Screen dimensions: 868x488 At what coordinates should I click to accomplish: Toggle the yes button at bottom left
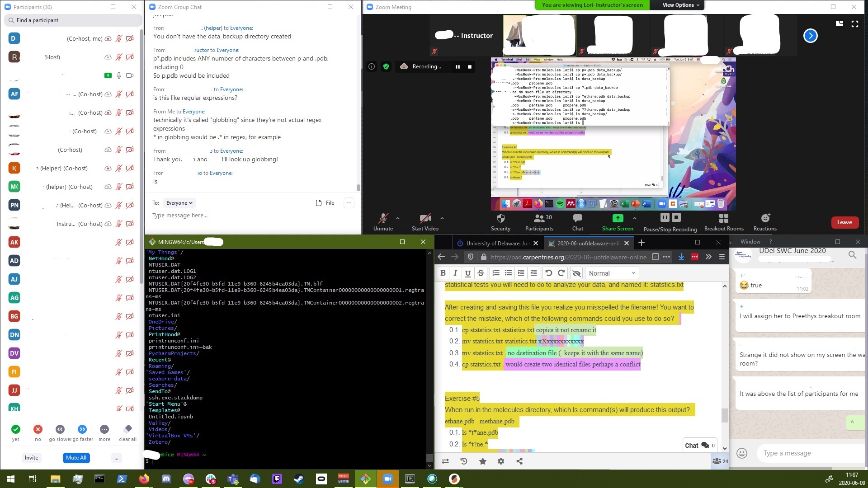pos(15,429)
